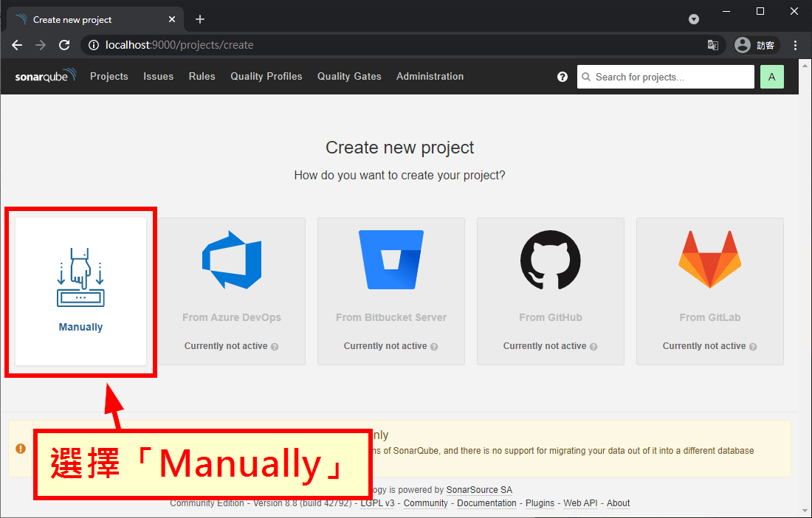
Task: Click the help icon beside Azure DevOps not active
Action: 275,347
